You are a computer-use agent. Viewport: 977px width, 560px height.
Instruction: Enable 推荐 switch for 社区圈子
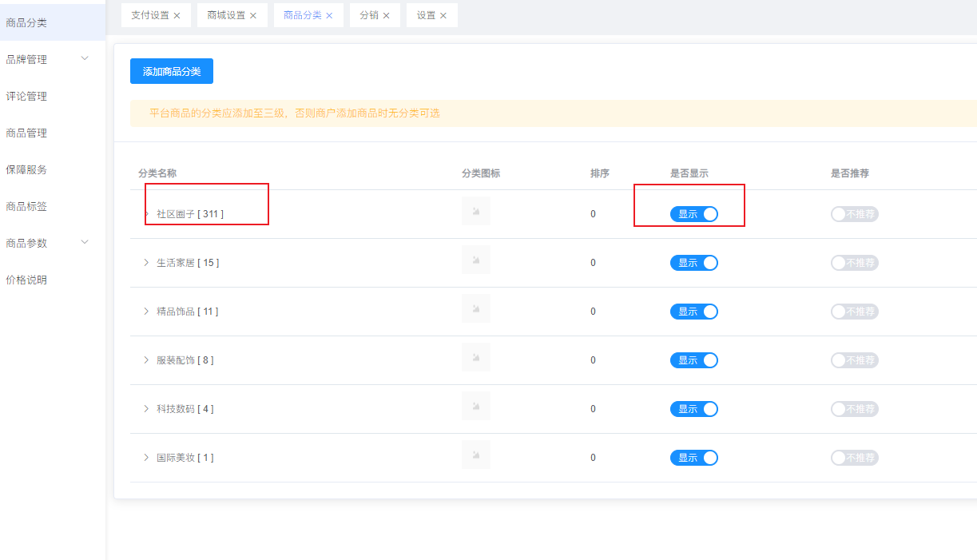855,214
